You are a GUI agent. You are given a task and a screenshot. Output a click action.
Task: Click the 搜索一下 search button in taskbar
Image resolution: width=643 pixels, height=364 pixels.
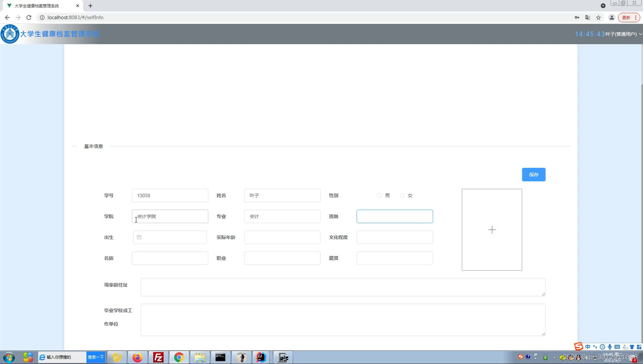click(96, 357)
